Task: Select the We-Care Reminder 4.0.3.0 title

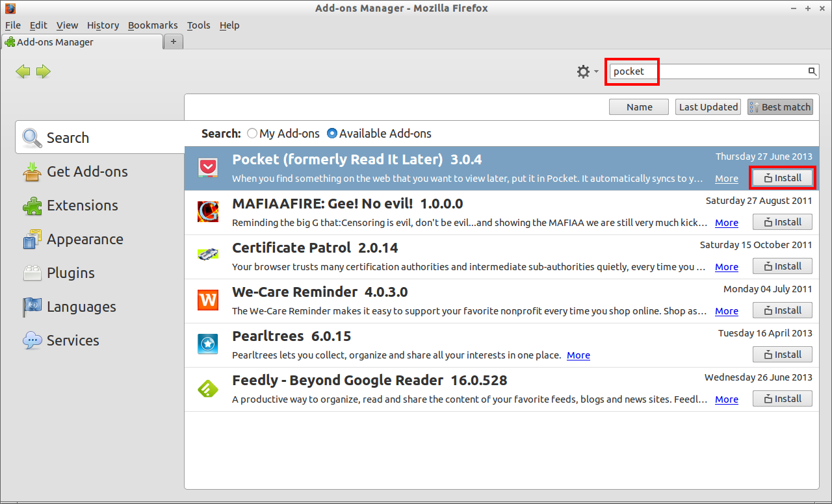Action: [320, 292]
